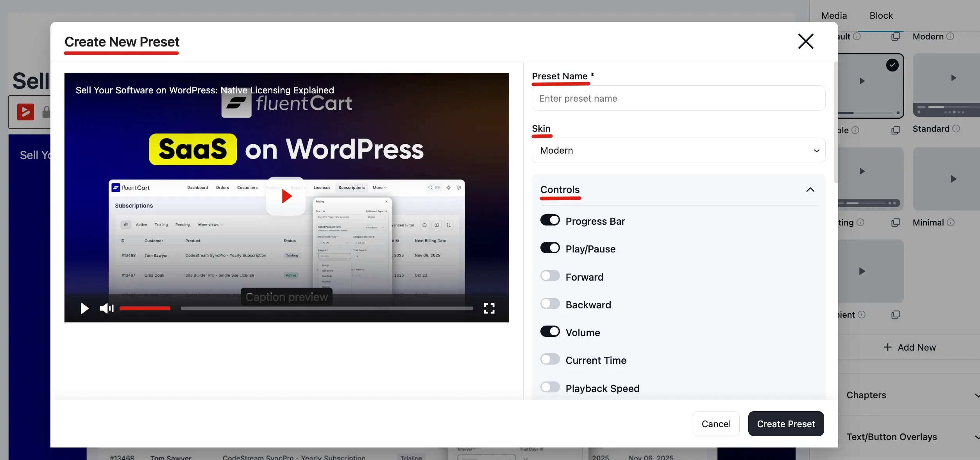
Task: Toggle the Volume control off
Action: (550, 331)
